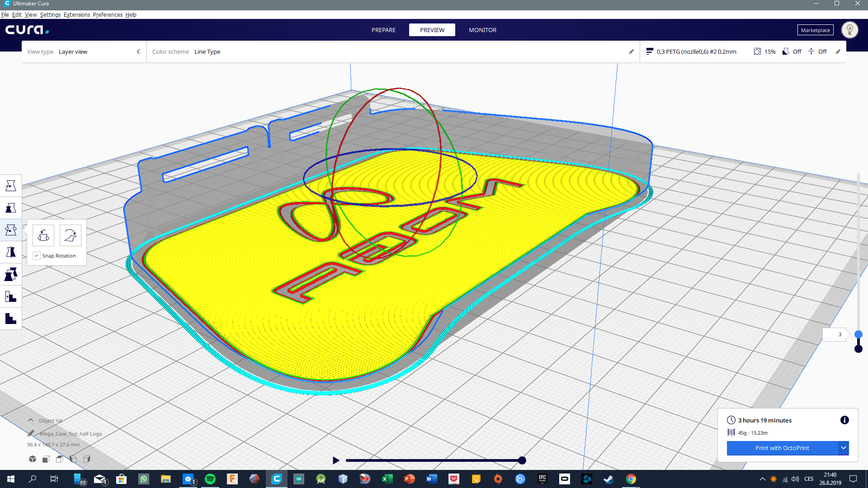The height and width of the screenshot is (488, 868).
Task: Open Windows Start menu
Action: (11, 479)
